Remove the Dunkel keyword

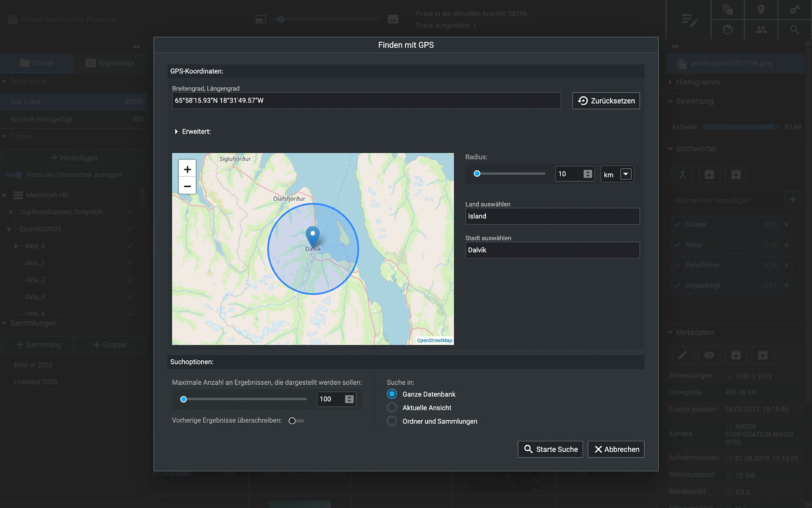pyautogui.click(x=786, y=224)
